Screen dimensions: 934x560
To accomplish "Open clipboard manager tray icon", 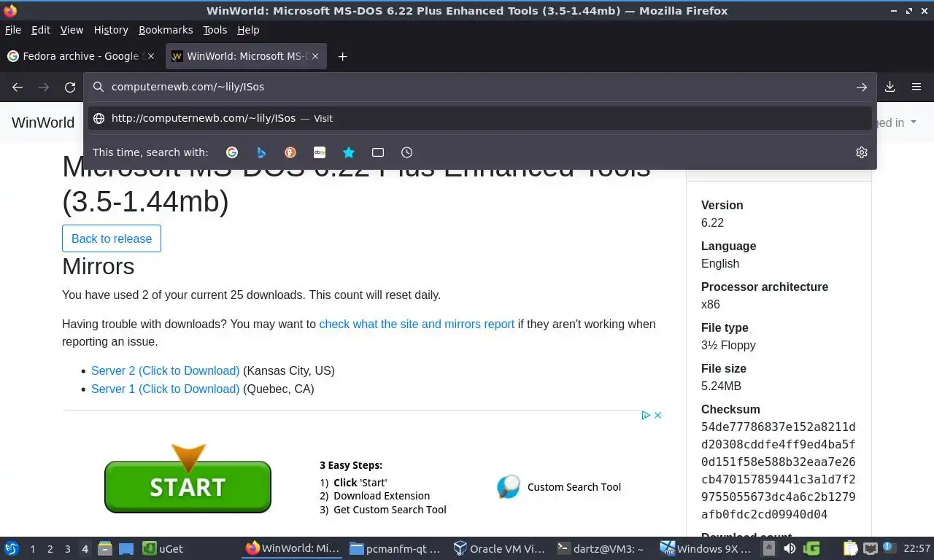I will click(x=850, y=548).
